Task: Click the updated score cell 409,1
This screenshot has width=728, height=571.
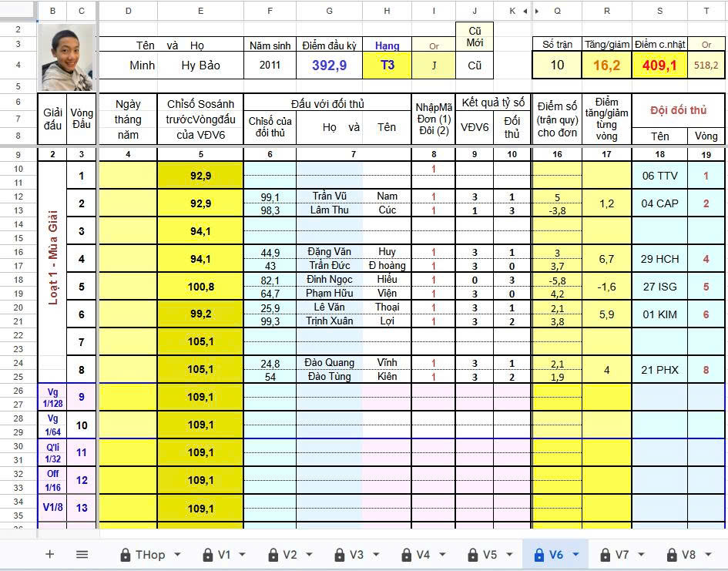Action: point(659,65)
